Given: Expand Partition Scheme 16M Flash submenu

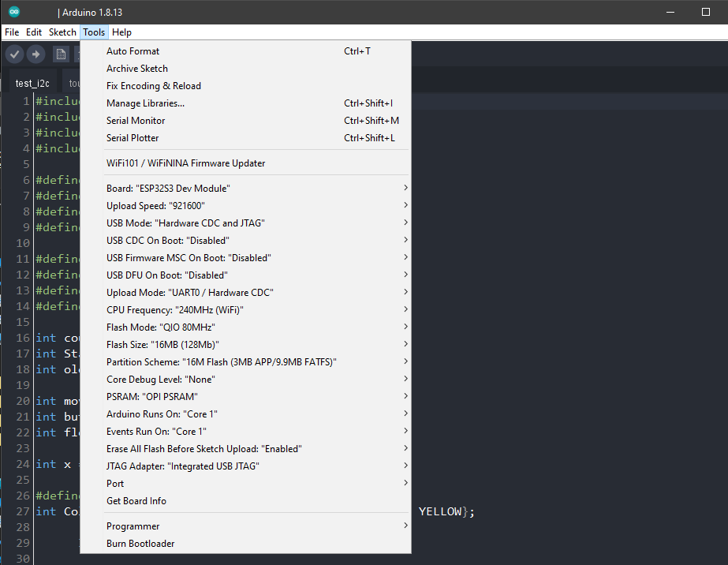Looking at the screenshot, I should click(x=245, y=362).
